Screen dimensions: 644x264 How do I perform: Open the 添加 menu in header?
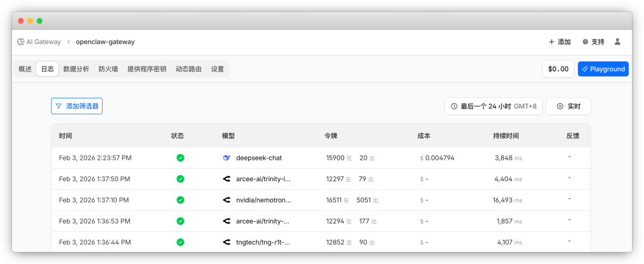click(559, 42)
